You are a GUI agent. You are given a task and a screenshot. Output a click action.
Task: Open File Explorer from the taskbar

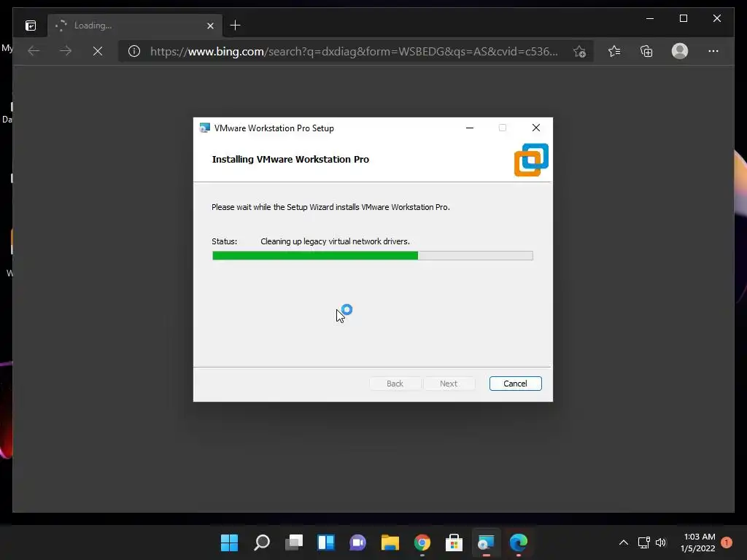(x=390, y=542)
